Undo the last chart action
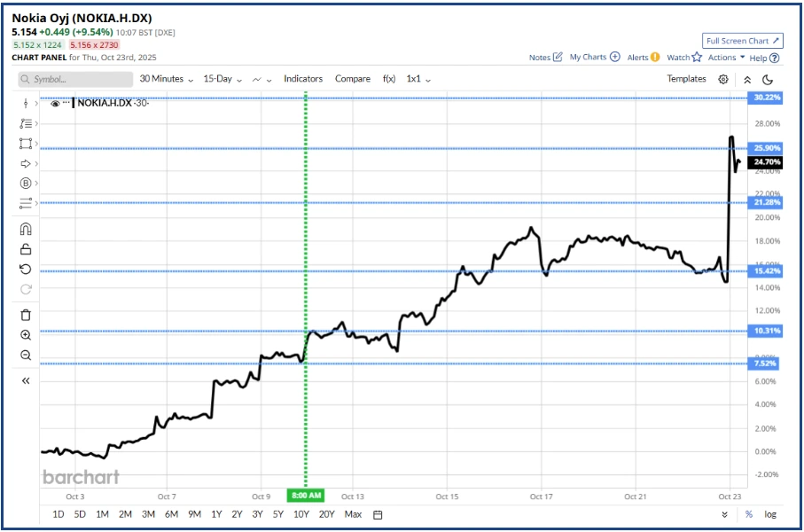The height and width of the screenshot is (532, 804). pyautogui.click(x=26, y=270)
